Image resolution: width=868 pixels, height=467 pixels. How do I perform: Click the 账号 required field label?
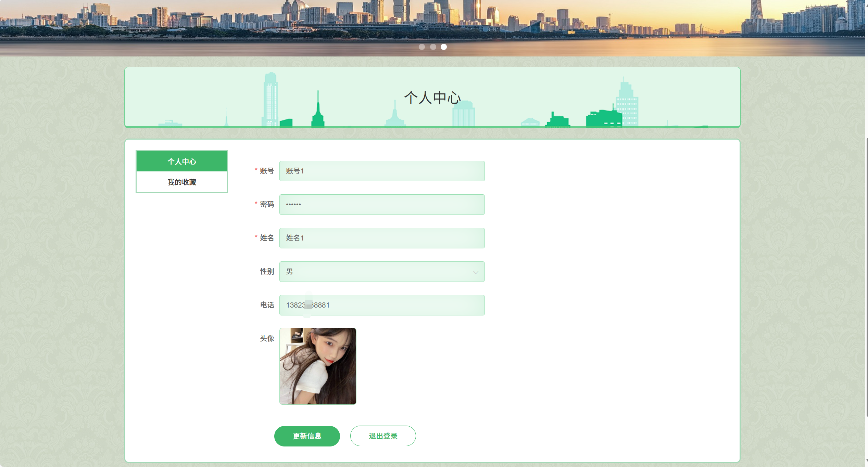pos(267,171)
